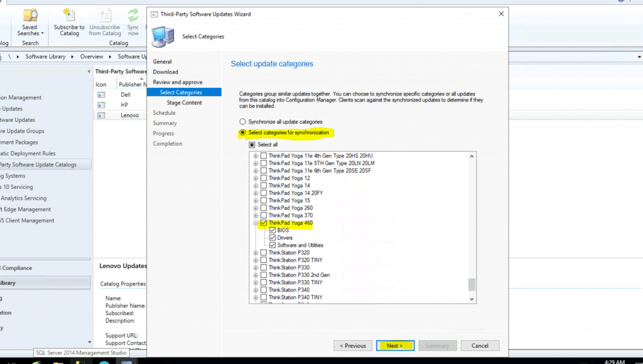The image size is (643, 364).
Task: Select the ThinkStation P330 row text
Action: (289, 268)
